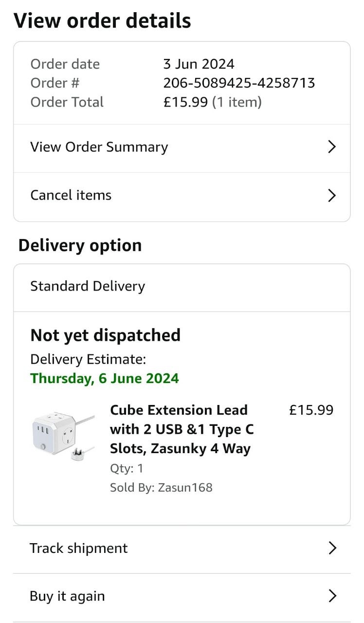Viewport: 364px width, 623px height.
Task: Open the View Order Summary row
Action: pos(99,147)
